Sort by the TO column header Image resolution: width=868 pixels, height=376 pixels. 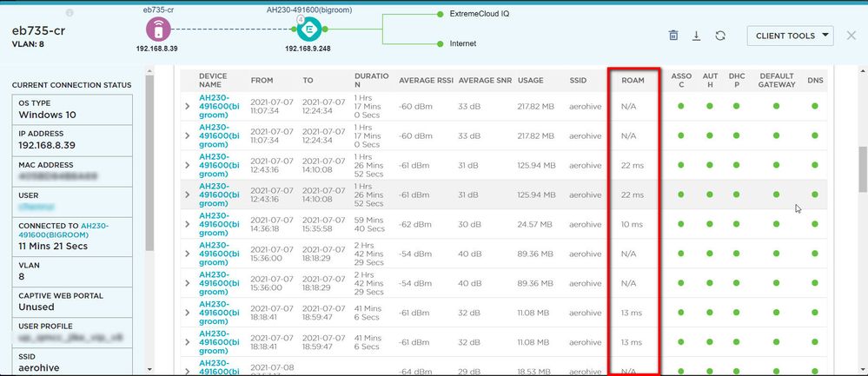[x=308, y=80]
